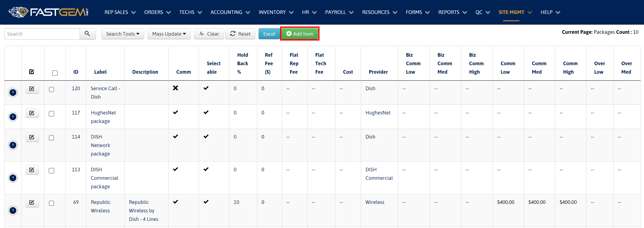Open the INVENTORY menu
This screenshot has height=228, width=644.
[276, 12]
